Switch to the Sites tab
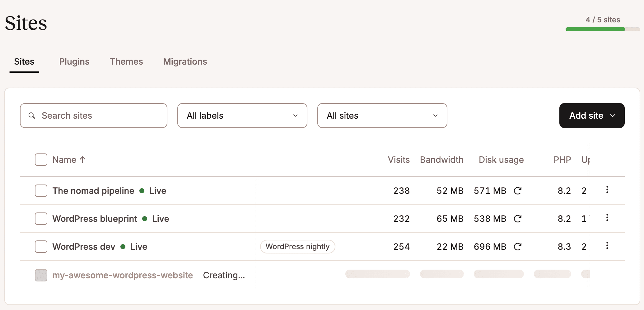644x310 pixels. 24,62
